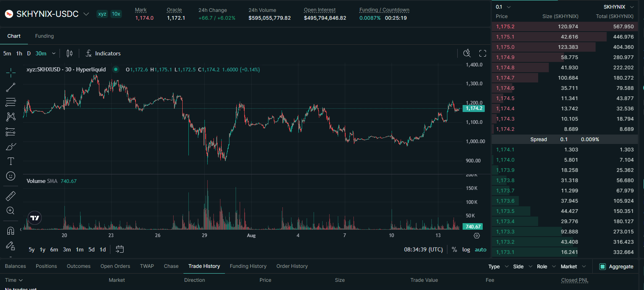Open the TWAP tab

[147, 266]
